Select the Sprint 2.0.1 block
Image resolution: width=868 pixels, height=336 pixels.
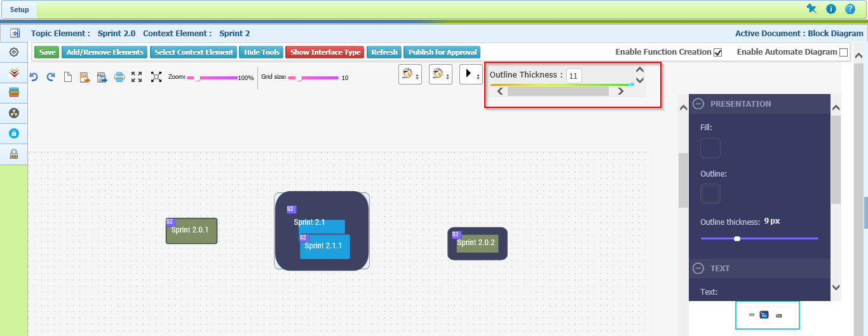pyautogui.click(x=191, y=231)
